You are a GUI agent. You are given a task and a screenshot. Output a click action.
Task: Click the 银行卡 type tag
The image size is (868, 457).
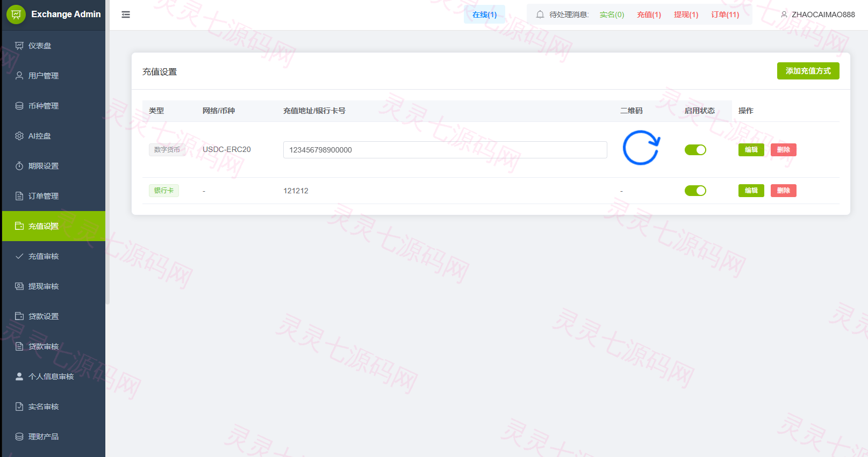[x=164, y=191]
